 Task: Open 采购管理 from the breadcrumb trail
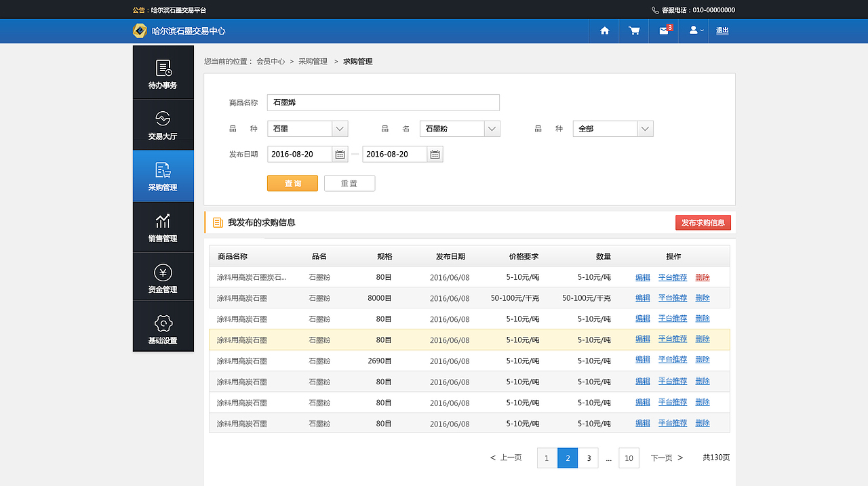tap(314, 61)
